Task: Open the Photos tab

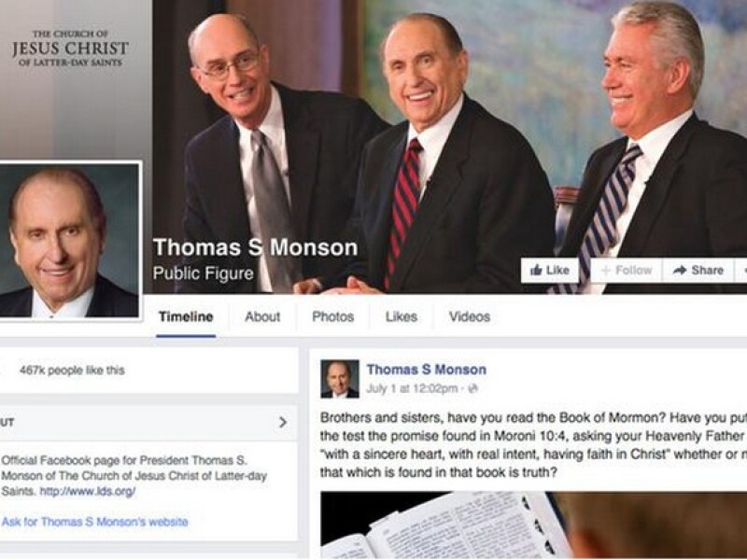Action: 333,316
